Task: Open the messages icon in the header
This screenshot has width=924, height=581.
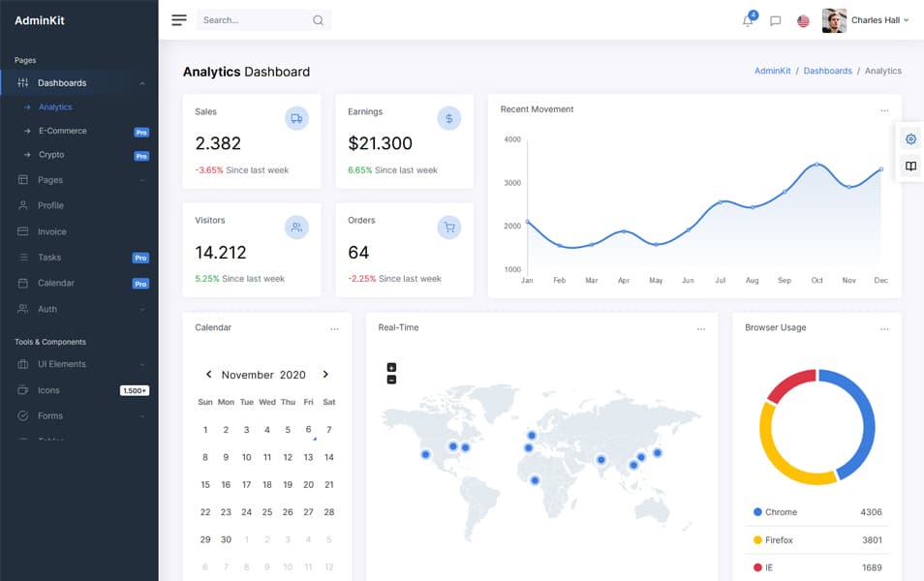Action: (x=774, y=20)
